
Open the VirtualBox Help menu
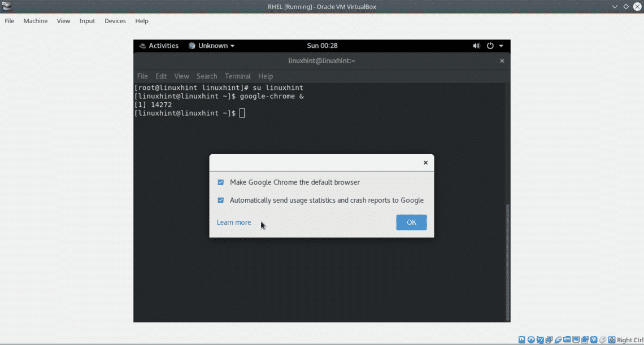(142, 21)
